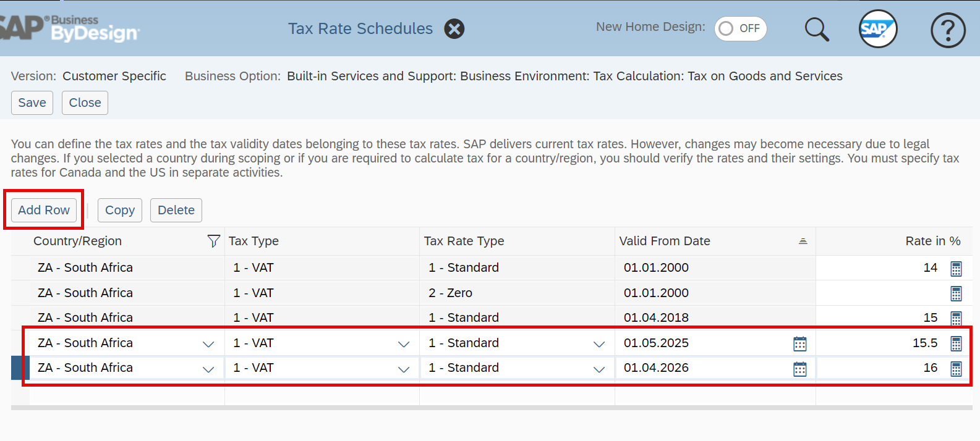Open calculator for the 01.04.2018 row
The width and height of the screenshot is (980, 441).
pyautogui.click(x=956, y=319)
